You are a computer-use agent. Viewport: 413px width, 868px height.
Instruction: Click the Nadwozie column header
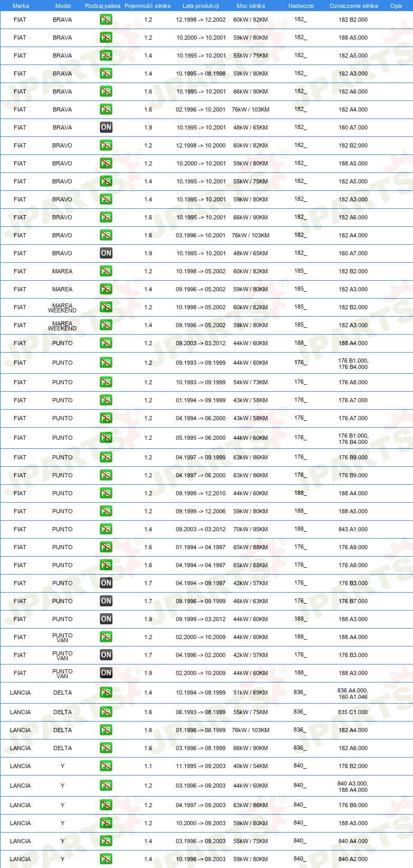(x=301, y=6)
